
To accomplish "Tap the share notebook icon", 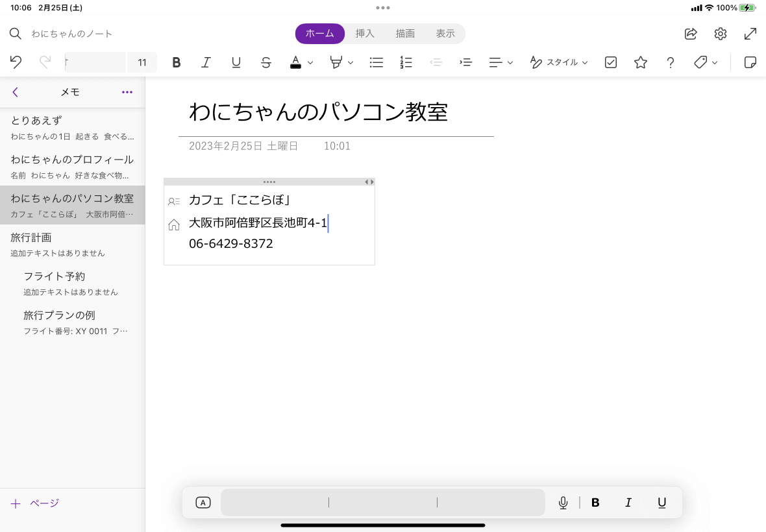I will tap(690, 34).
